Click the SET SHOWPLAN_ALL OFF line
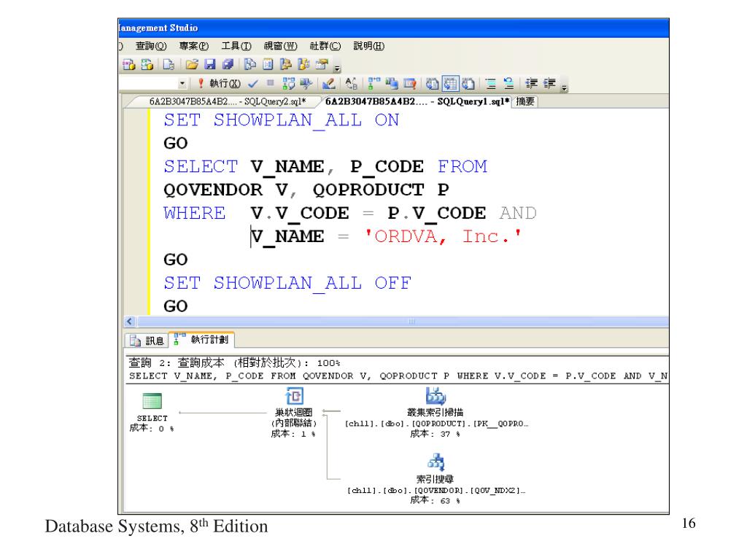 click(x=287, y=283)
